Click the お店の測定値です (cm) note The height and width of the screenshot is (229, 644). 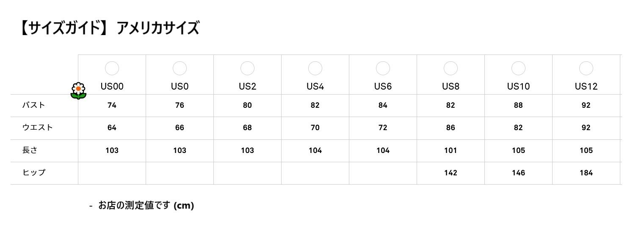146,206
